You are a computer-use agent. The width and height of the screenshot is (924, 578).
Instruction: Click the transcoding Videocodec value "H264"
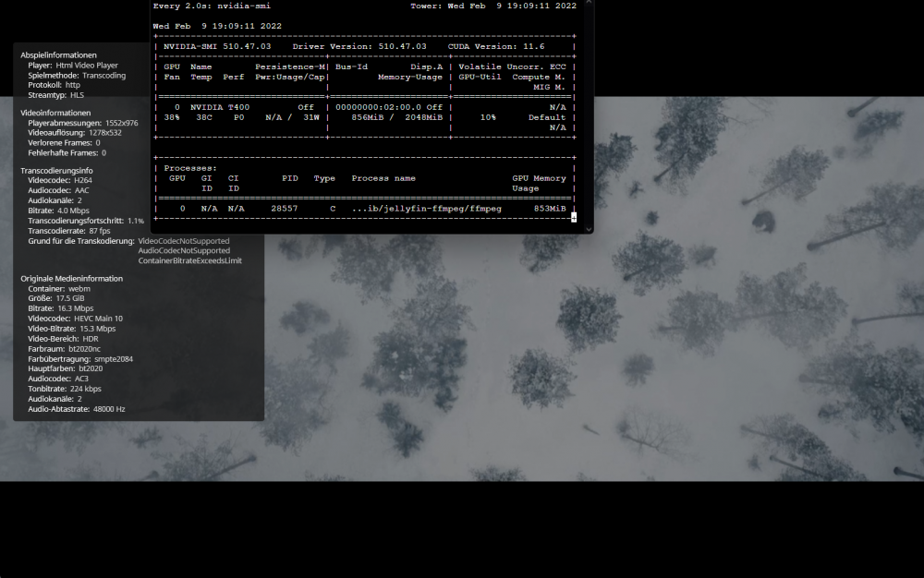click(x=83, y=180)
